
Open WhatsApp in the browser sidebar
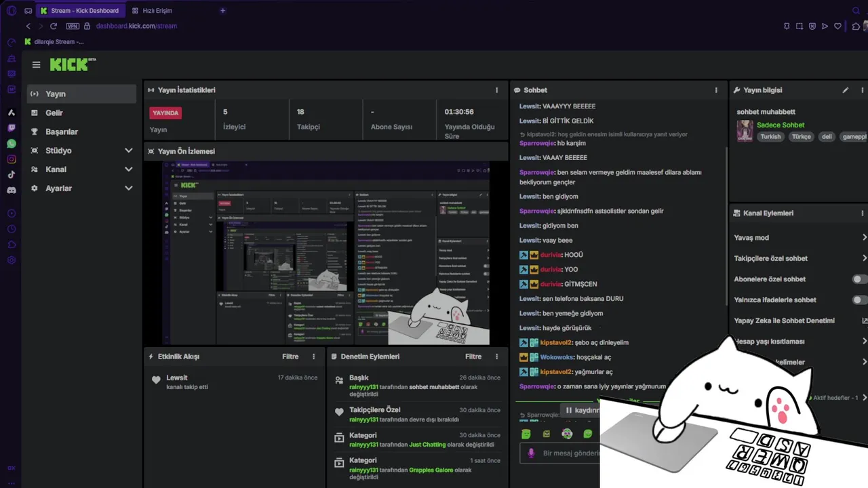(12, 144)
